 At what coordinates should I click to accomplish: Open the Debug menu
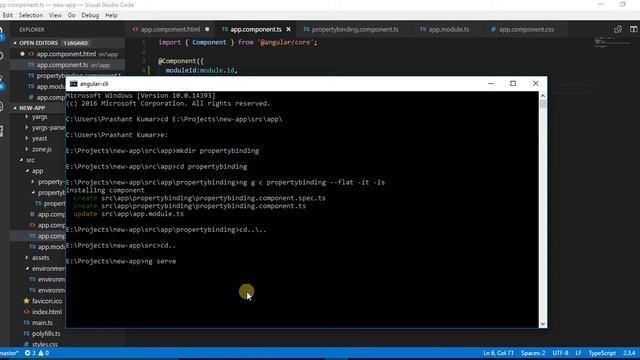[x=90, y=15]
